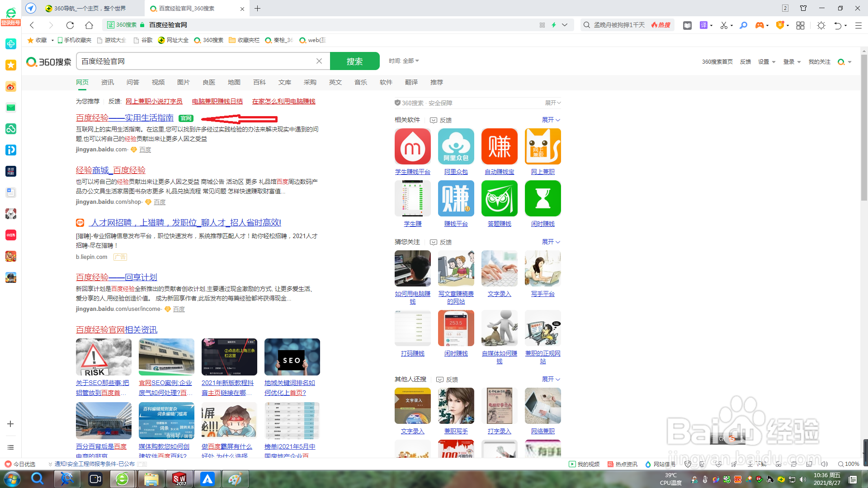This screenshot has width=868, height=488.
Task: Open 今日优选 in status bar
Action: click(x=20, y=464)
